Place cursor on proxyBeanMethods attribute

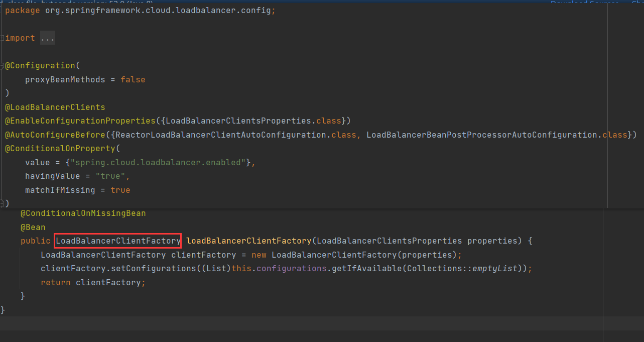pos(65,79)
